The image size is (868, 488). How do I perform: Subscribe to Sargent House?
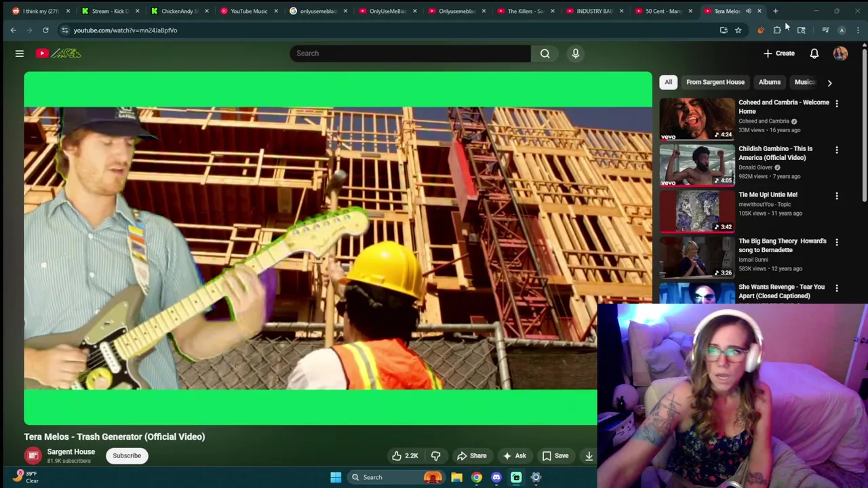pyautogui.click(x=127, y=455)
